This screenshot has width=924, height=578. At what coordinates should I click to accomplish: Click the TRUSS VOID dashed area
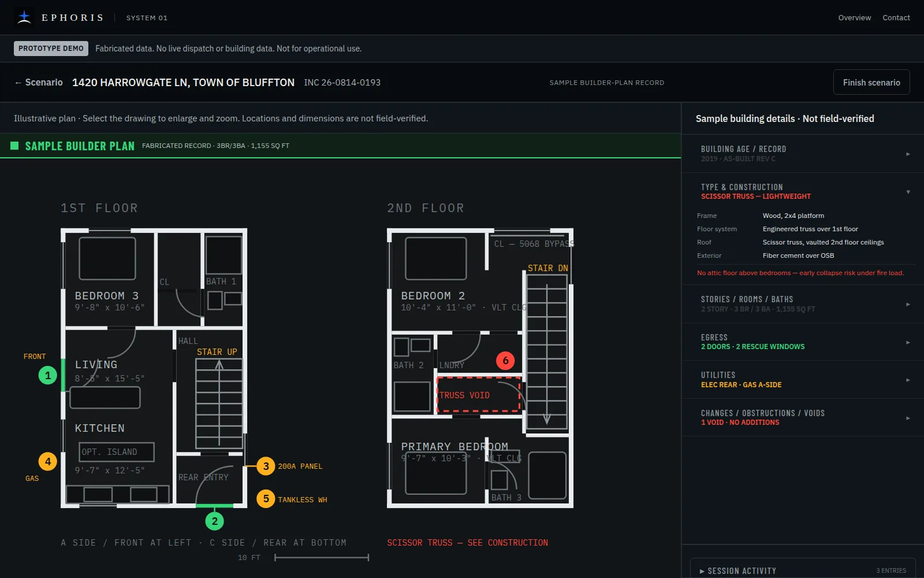pyautogui.click(x=479, y=395)
